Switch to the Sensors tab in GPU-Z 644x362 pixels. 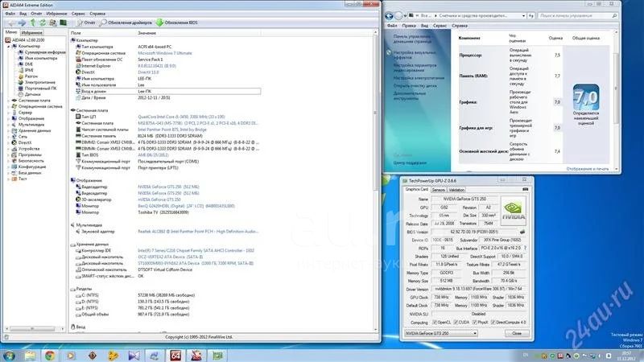point(438,190)
